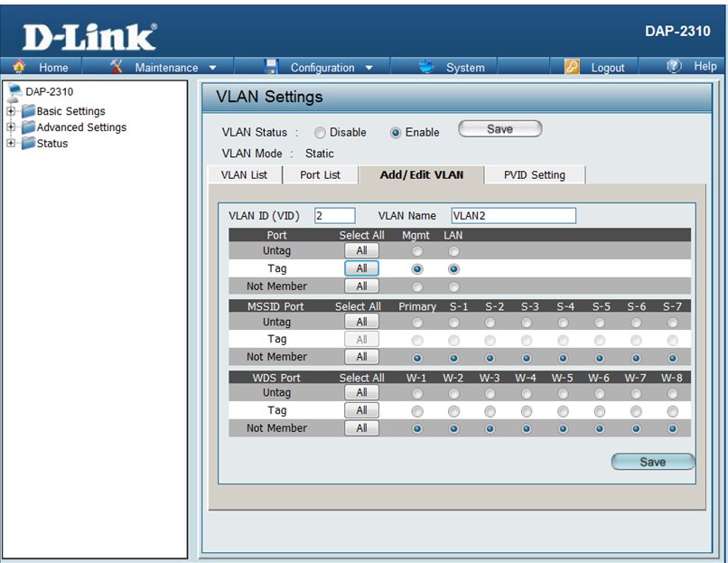Click the Help question mark icon

[x=674, y=67]
